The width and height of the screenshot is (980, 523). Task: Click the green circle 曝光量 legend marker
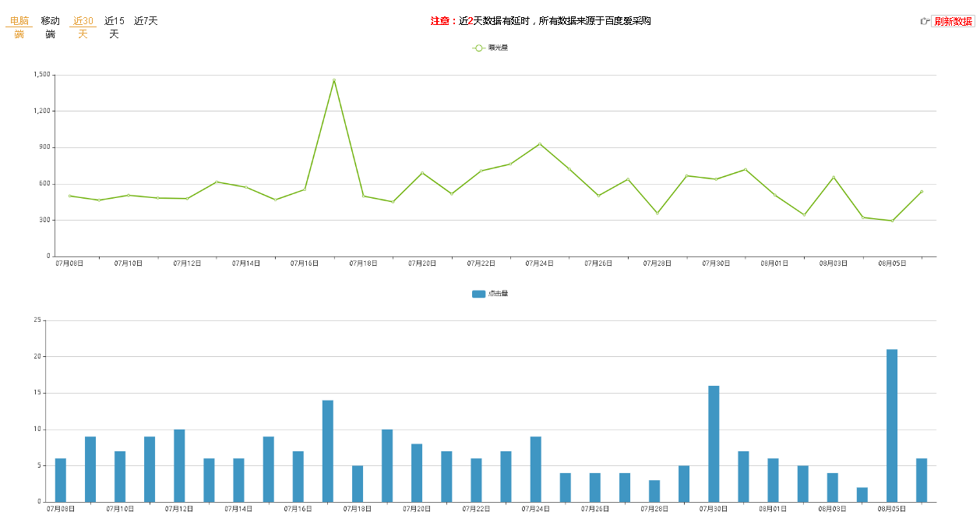tap(478, 48)
